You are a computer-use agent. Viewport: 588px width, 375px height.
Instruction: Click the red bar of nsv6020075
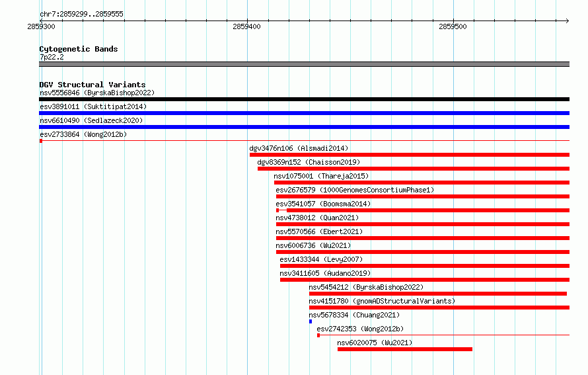click(x=405, y=349)
